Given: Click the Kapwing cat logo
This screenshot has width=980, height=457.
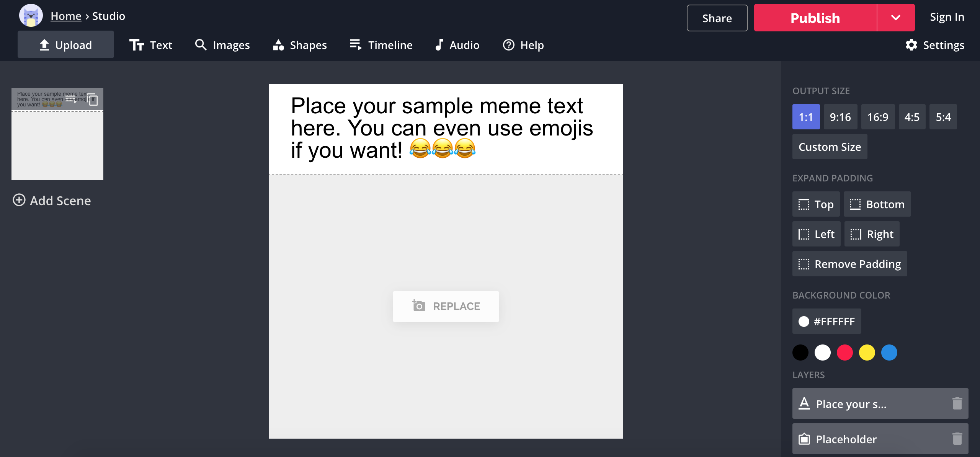Looking at the screenshot, I should (x=31, y=16).
